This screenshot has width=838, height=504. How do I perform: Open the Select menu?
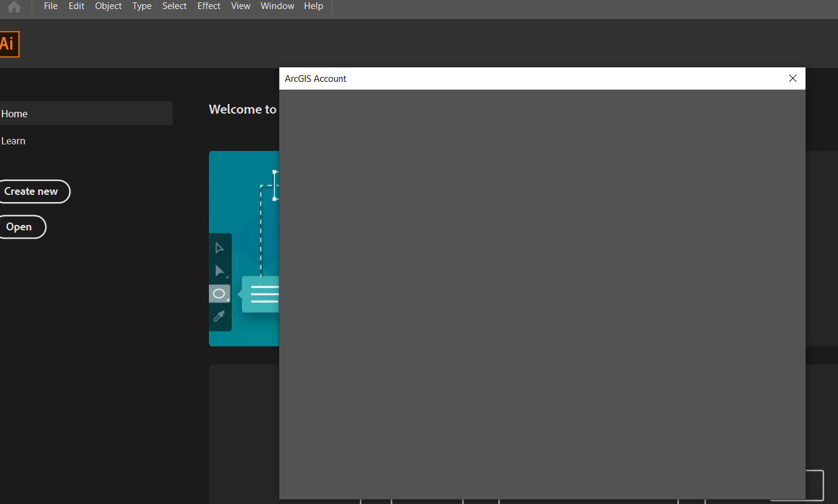(175, 6)
